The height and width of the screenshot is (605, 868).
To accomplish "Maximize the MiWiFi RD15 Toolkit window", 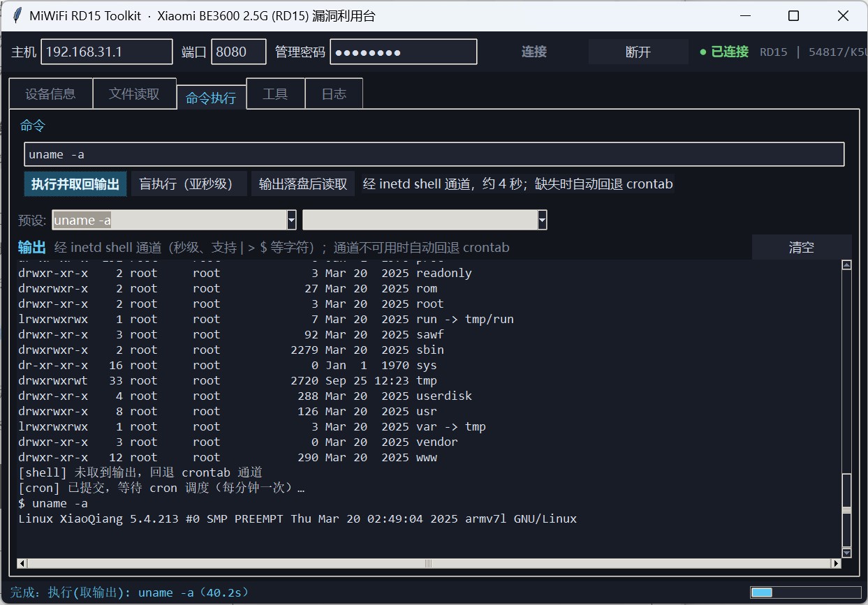I will tap(793, 16).
